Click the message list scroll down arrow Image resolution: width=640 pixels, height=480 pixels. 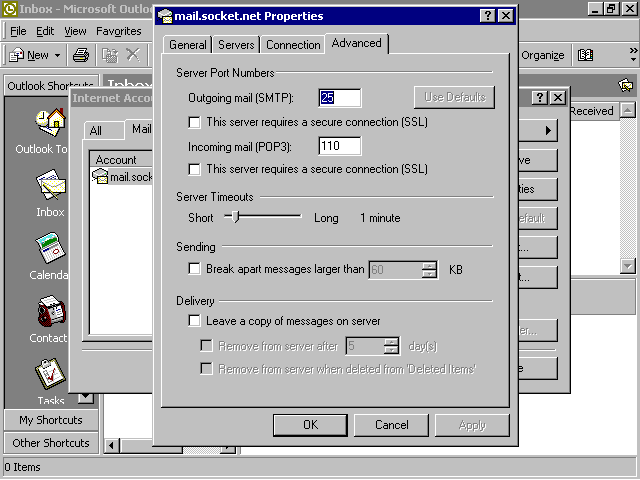628,266
